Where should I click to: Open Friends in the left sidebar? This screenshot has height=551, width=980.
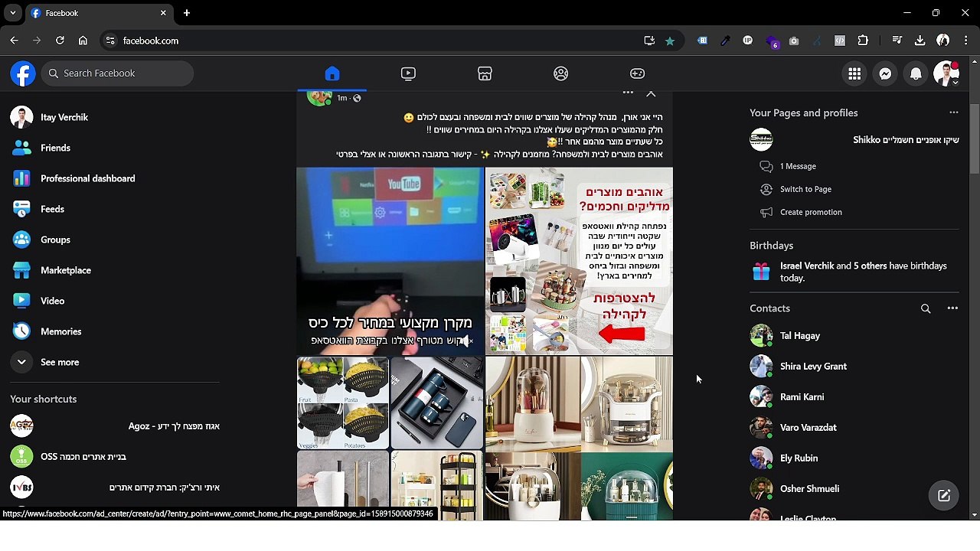coord(115,148)
